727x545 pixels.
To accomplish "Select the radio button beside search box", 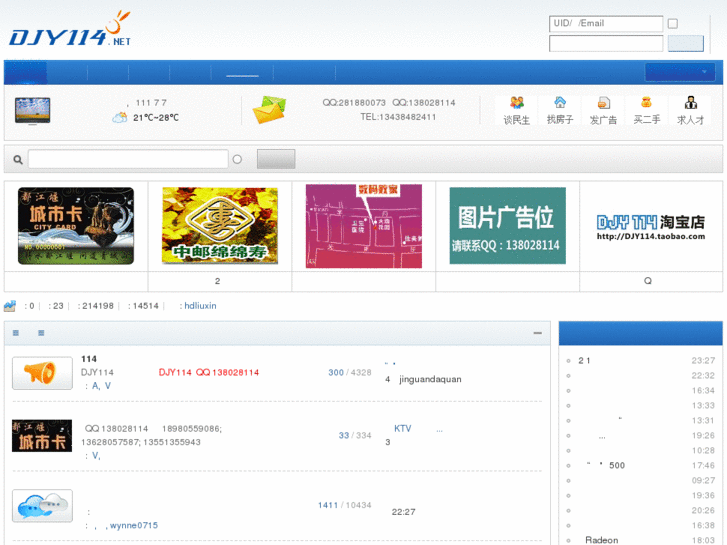I will [x=237, y=160].
